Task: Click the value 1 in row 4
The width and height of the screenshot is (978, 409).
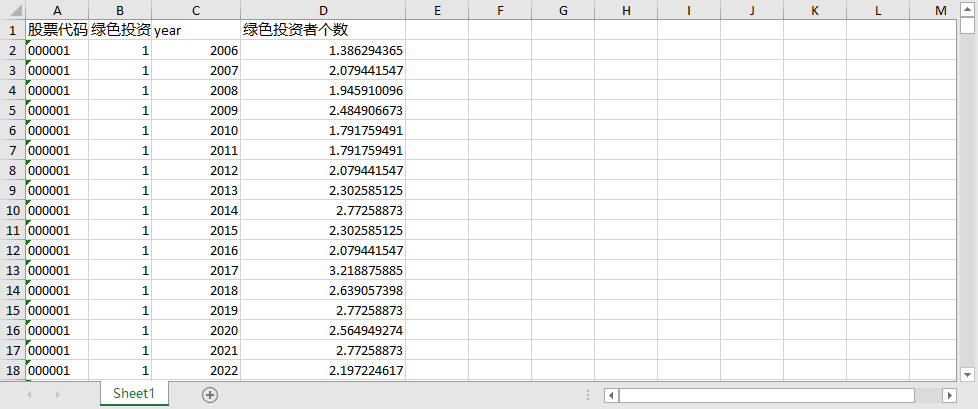Action: point(120,90)
